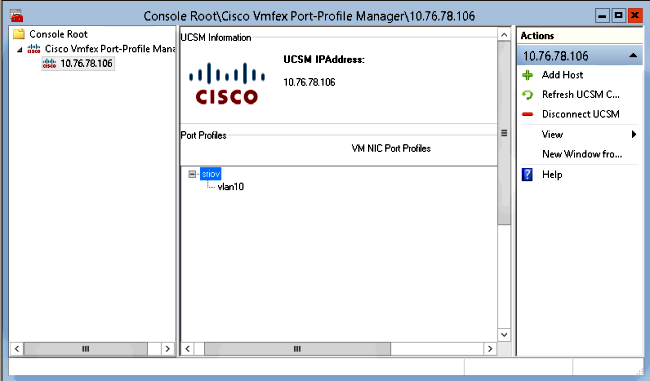Click the blue question mark Help icon
The width and height of the screenshot is (650, 381).
tap(527, 175)
